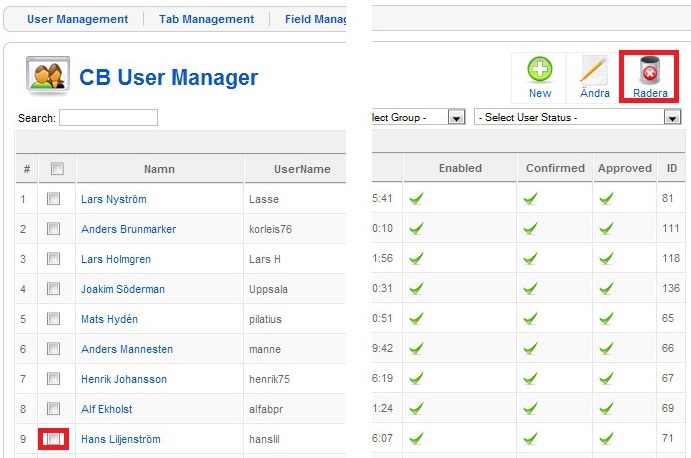Click username cell henrik75
This screenshot has width=691, height=458.
point(269,379)
